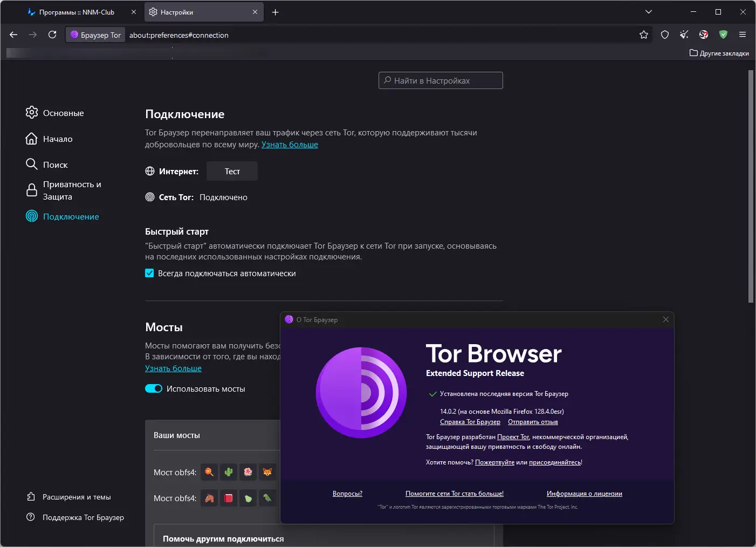Viewport: 756px width, 547px height.
Task: Close the О Tor Браузер dialog
Action: click(666, 319)
